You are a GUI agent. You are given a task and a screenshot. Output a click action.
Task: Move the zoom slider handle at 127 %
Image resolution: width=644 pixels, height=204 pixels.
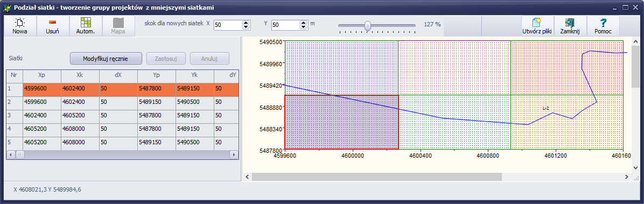[368, 26]
